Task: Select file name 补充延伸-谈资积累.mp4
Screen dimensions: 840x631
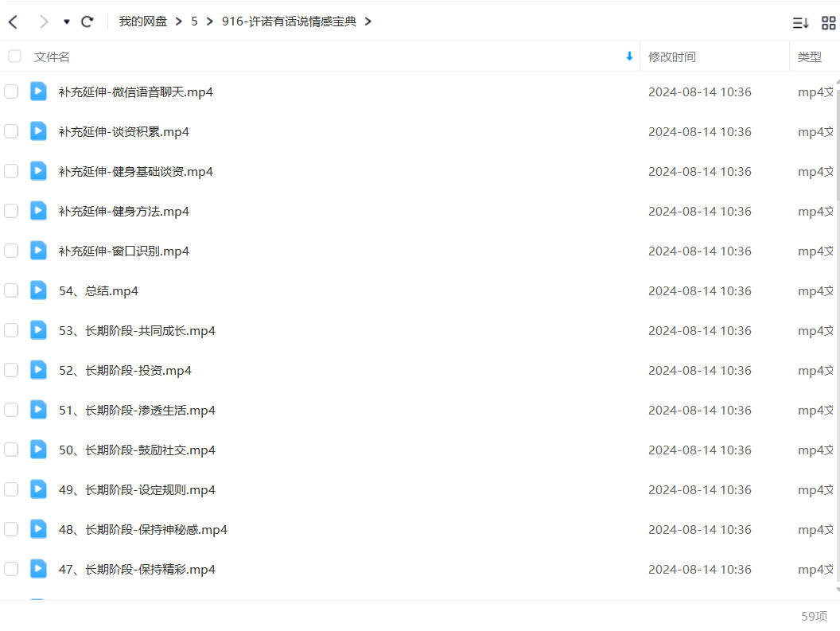Action: tap(124, 132)
